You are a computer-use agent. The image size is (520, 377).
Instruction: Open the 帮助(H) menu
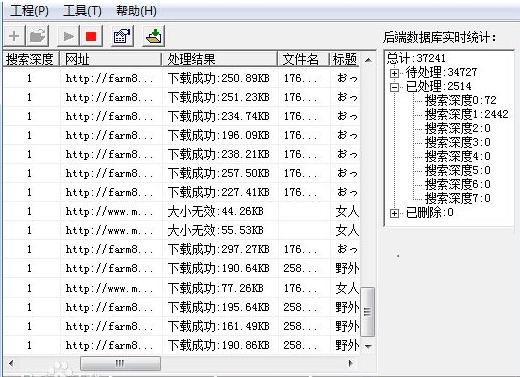136,11
